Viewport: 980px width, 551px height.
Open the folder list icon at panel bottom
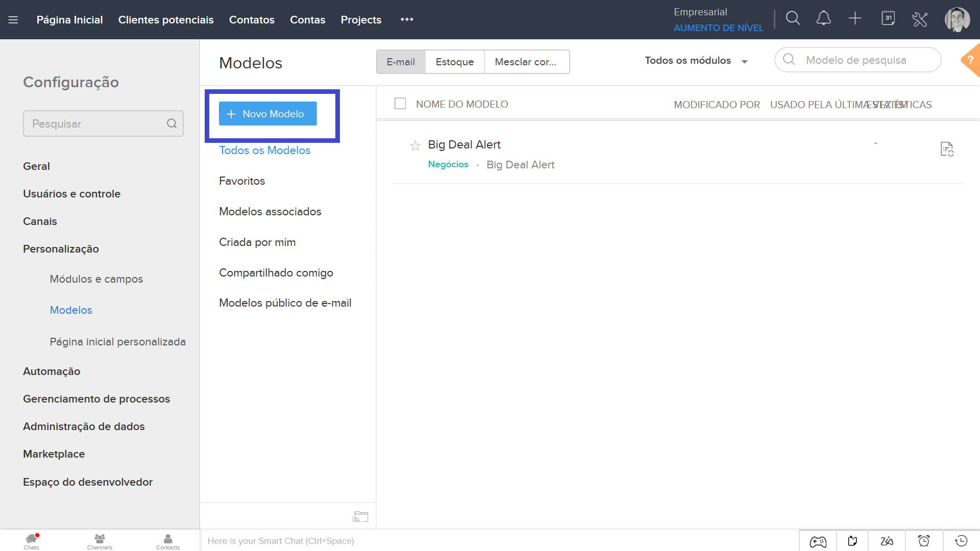(360, 517)
